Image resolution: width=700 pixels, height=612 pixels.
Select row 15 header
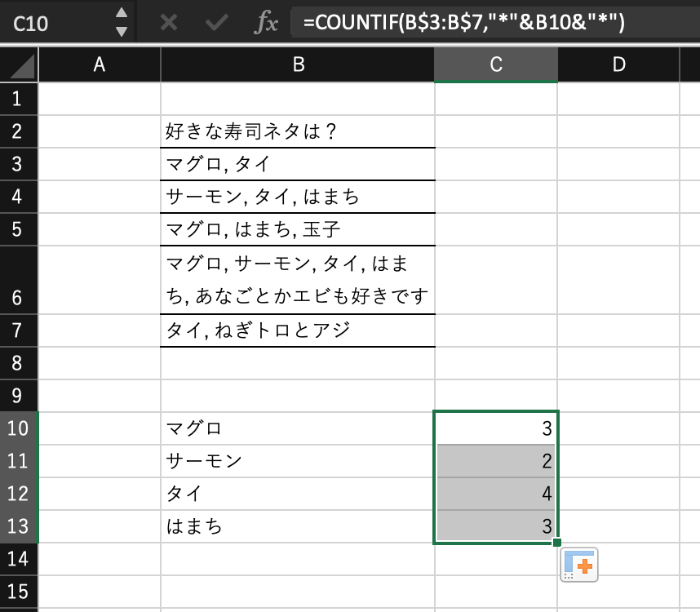point(19,592)
